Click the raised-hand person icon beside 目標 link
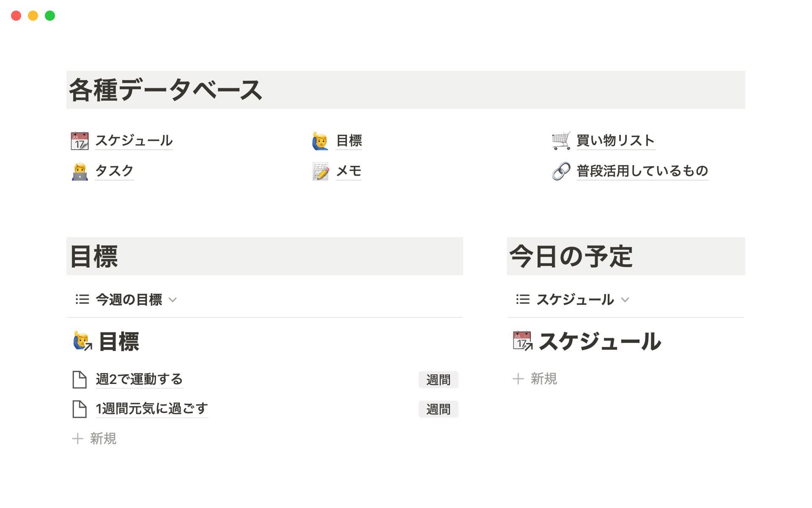 320,141
